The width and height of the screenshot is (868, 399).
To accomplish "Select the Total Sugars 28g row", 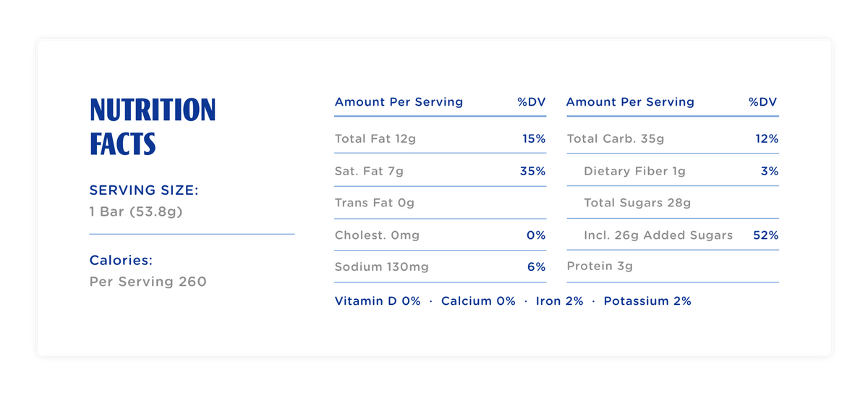I will click(x=673, y=203).
